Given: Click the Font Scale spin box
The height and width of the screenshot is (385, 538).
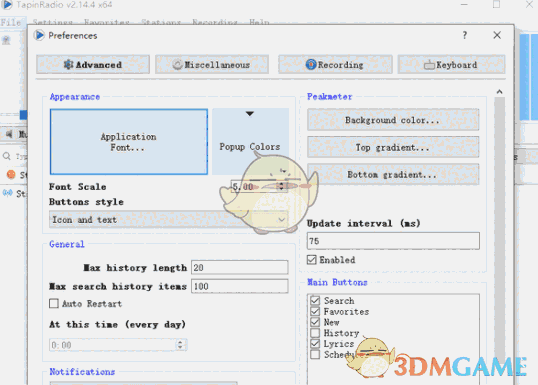Looking at the screenshot, I should 259,187.
